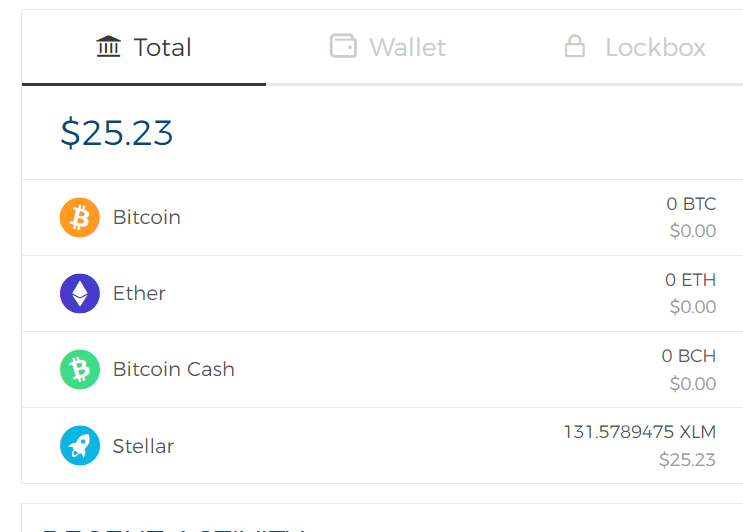Select the Ether asset name
743x532 pixels.
point(139,293)
